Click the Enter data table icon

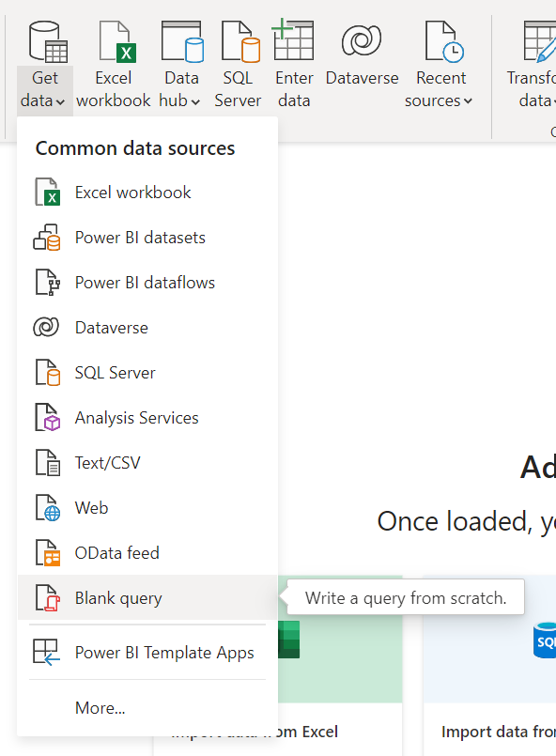pyautogui.click(x=293, y=40)
